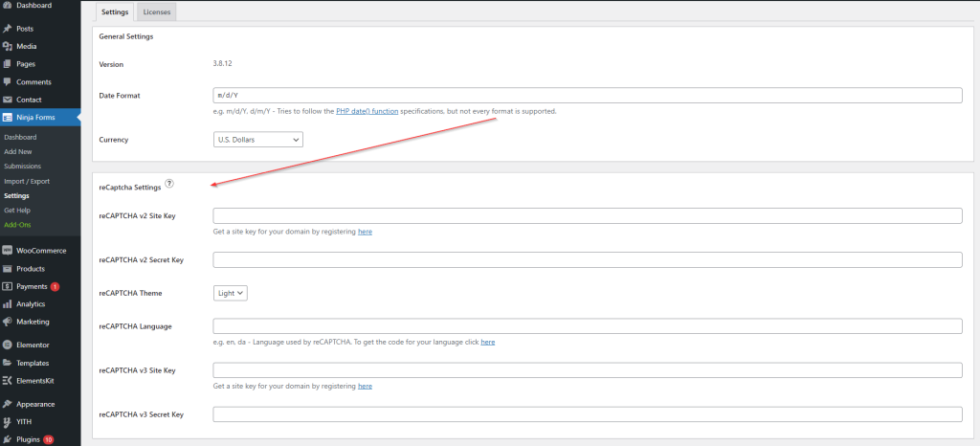This screenshot has width=980, height=446.
Task: Click the 'here' link under v2 Site Key
Action: 365,232
